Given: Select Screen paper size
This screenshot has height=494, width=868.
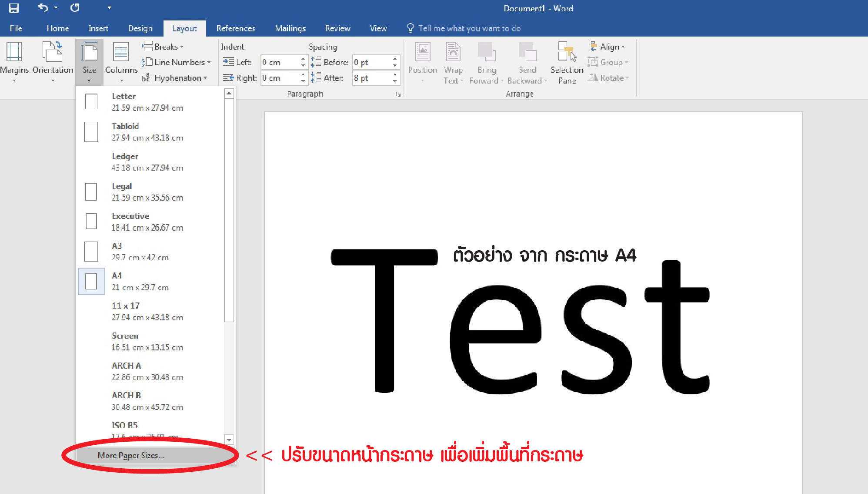Looking at the screenshot, I should (150, 342).
